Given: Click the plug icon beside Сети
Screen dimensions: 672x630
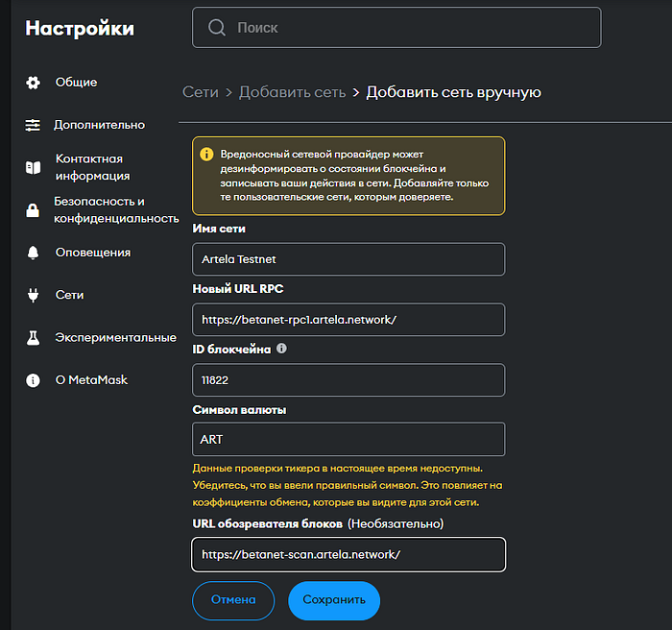Looking at the screenshot, I should [33, 295].
